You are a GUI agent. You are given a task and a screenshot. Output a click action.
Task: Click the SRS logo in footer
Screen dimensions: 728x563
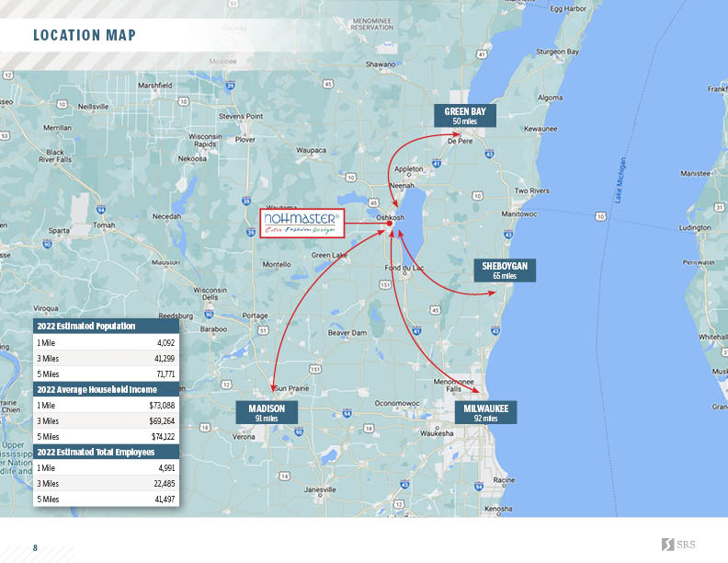click(678, 545)
